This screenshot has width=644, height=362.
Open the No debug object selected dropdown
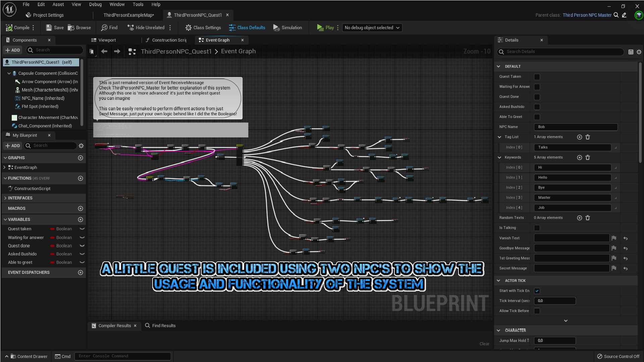click(372, 27)
